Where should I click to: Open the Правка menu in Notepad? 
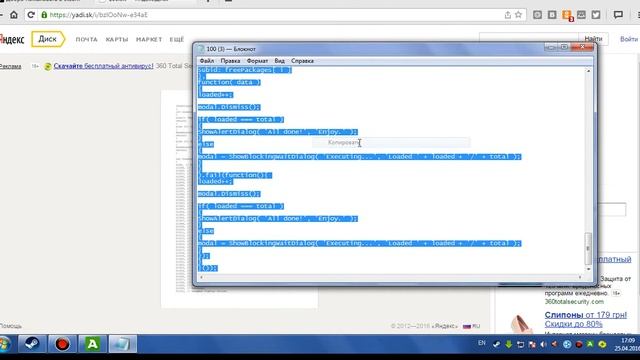[230, 61]
